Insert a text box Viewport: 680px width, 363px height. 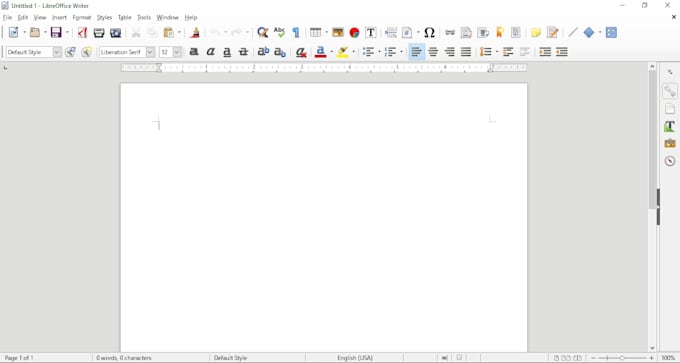(371, 33)
